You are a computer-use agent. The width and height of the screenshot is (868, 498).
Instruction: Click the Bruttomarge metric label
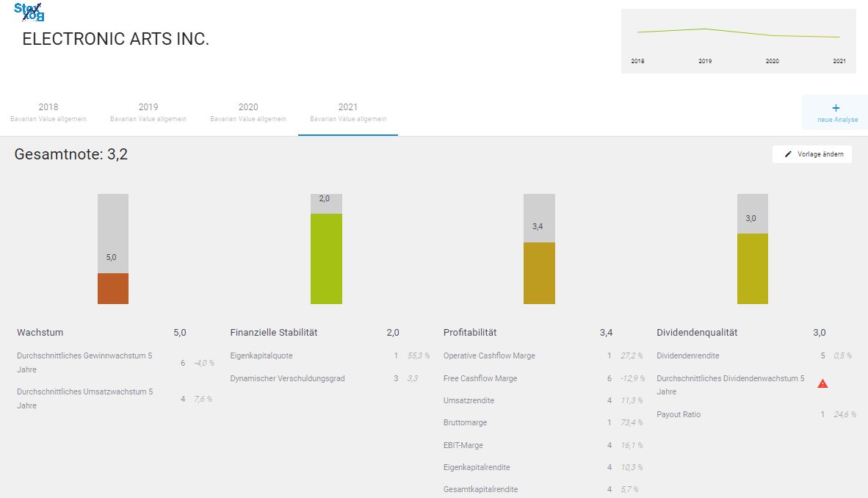[465, 422]
